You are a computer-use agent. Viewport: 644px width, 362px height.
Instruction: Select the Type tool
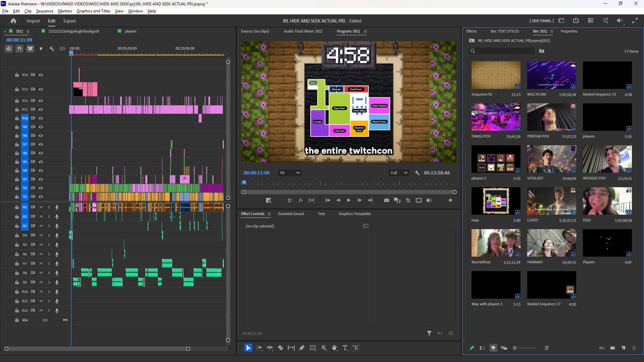click(x=345, y=348)
